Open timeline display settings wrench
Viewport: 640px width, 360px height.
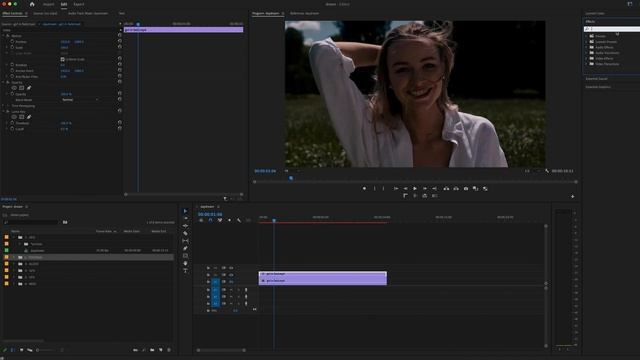click(x=239, y=220)
